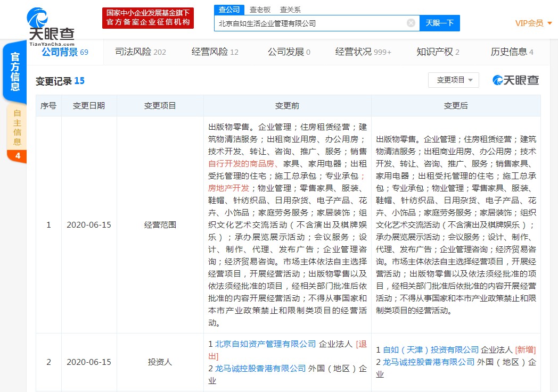Click the [新增] tag in 变更后
Viewport: 558px width, 392px height.
click(x=526, y=349)
